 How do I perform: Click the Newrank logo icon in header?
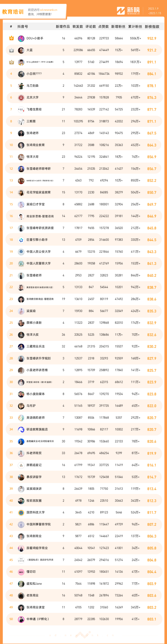121,11
